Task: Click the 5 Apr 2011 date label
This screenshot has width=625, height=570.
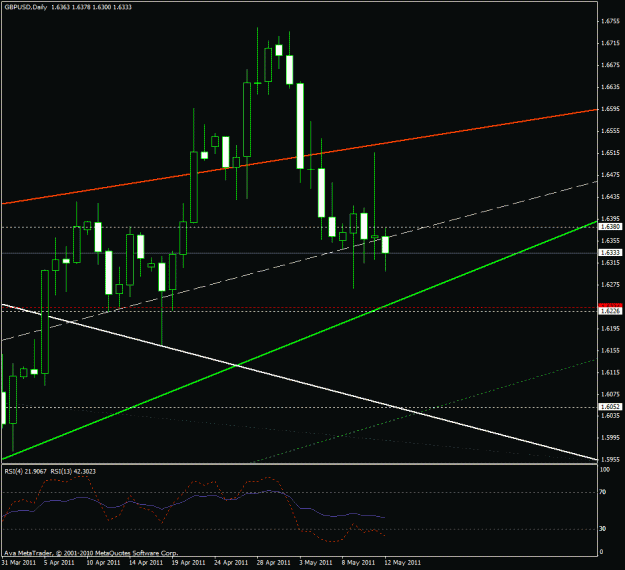Action: pos(59,563)
